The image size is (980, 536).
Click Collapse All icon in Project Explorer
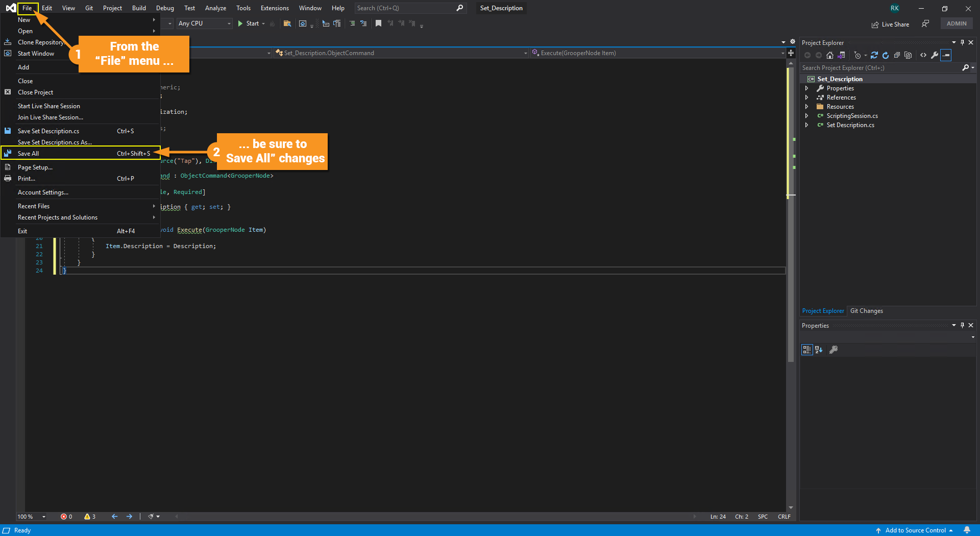point(897,55)
